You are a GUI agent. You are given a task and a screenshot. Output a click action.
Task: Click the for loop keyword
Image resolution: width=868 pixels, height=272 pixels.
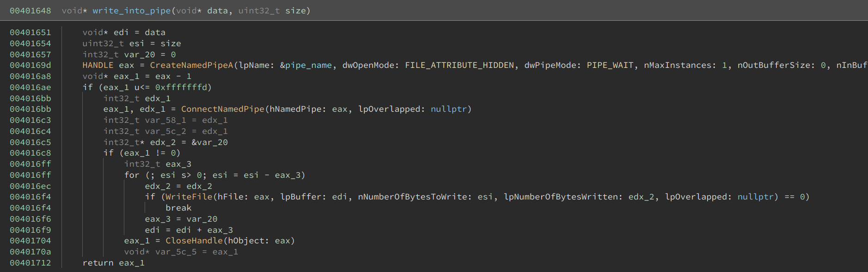pyautogui.click(x=132, y=175)
